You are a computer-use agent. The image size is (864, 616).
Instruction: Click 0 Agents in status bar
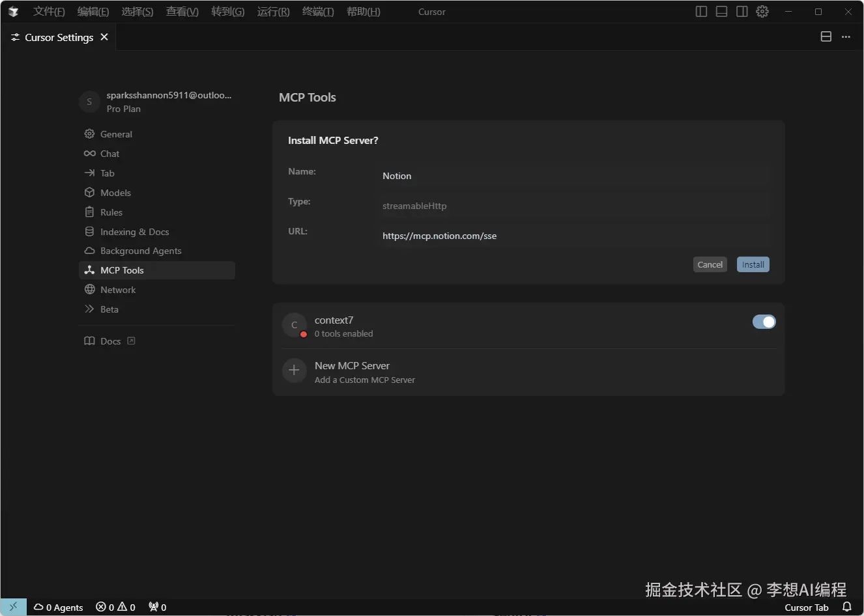point(59,607)
